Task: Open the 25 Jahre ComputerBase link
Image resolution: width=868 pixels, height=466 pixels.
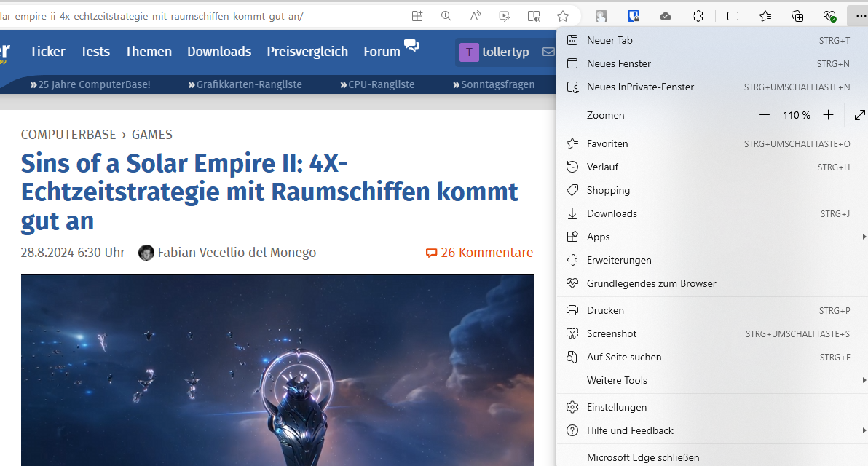Action: pos(90,84)
